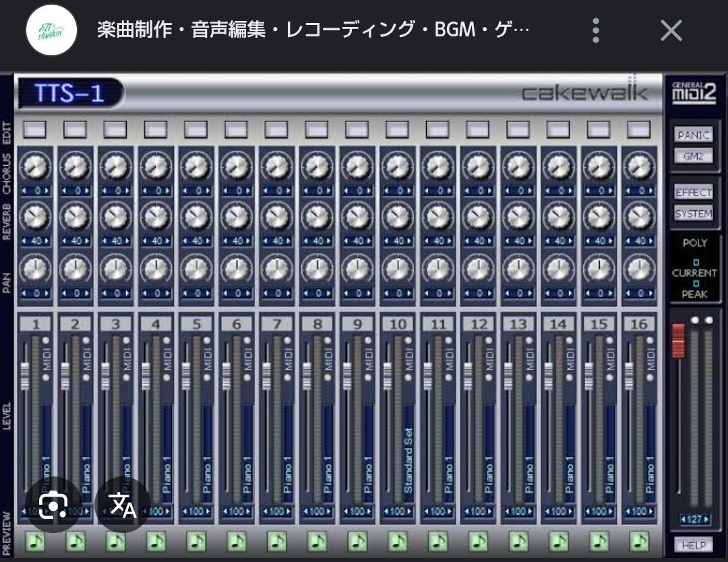The height and width of the screenshot is (562, 728).
Task: Preview channel 7 sound with note icon
Action: click(x=277, y=541)
